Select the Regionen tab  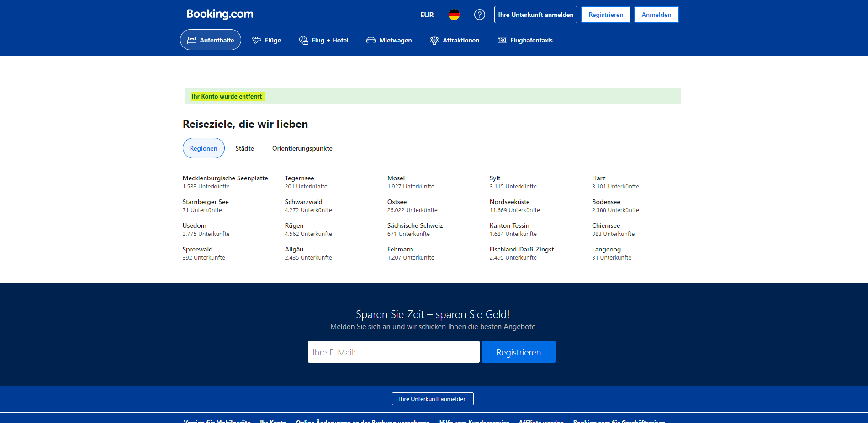coord(203,148)
